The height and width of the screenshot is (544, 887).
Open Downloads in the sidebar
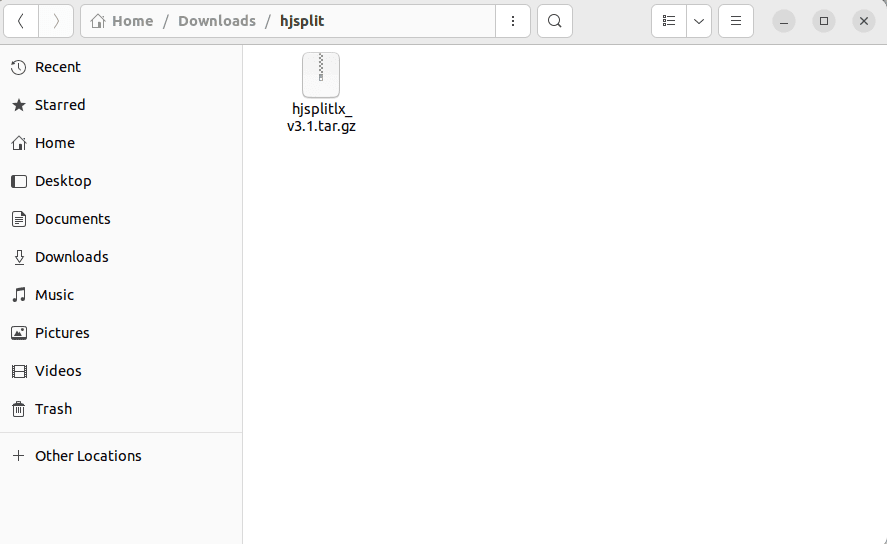click(x=121, y=257)
